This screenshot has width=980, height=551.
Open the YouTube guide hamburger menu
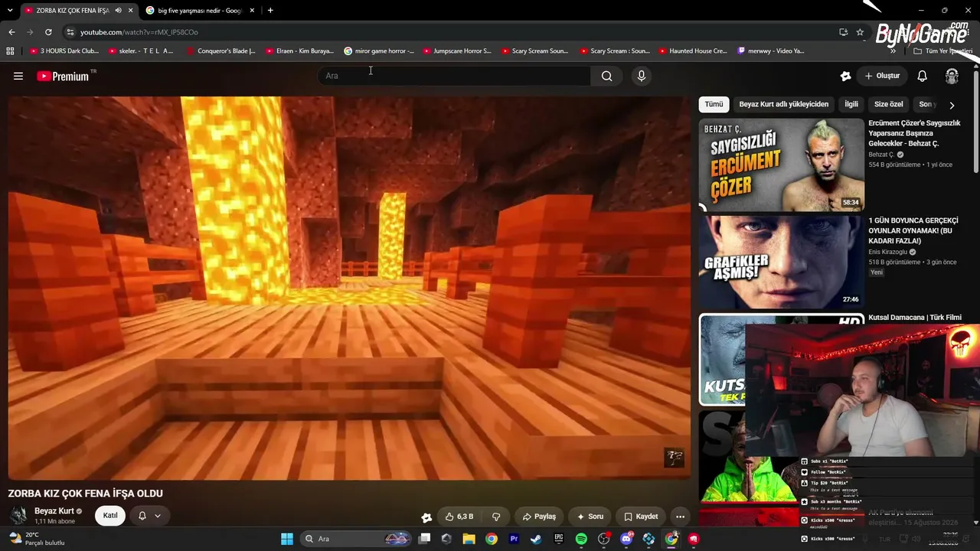coord(18,76)
